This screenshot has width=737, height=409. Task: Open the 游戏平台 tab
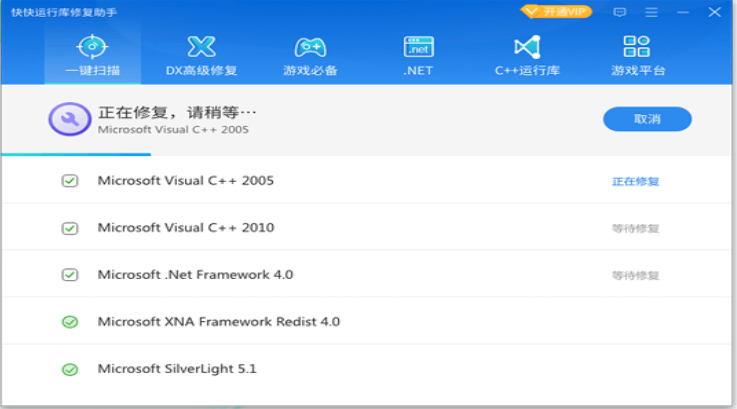tap(637, 55)
